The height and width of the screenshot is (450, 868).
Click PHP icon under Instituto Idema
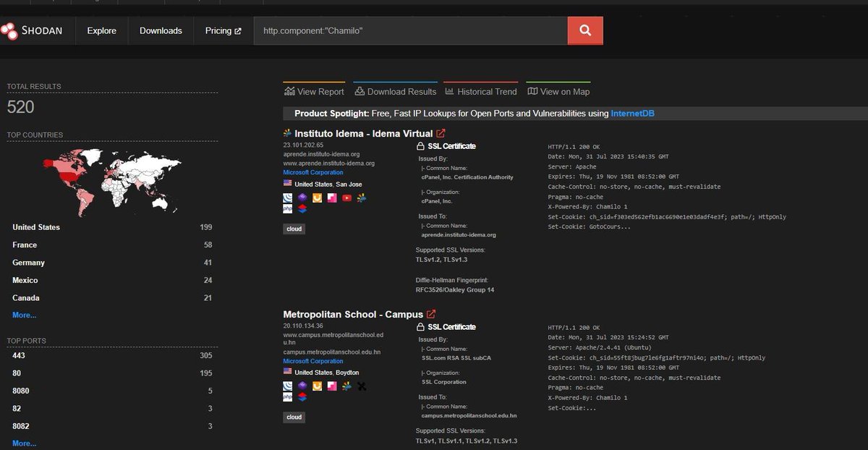[x=287, y=209]
